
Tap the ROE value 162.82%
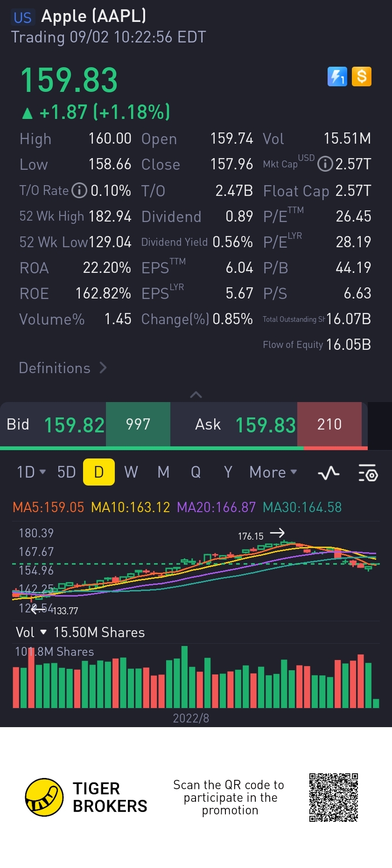[x=103, y=293]
